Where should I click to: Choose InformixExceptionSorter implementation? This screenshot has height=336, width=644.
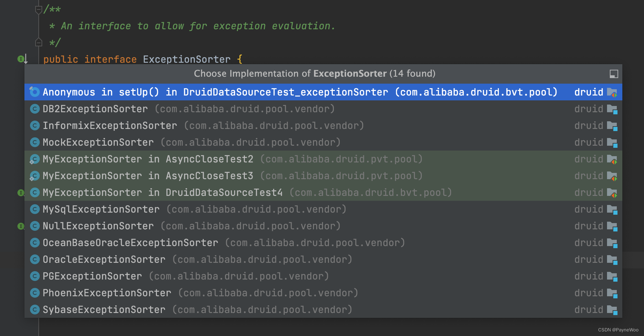pyautogui.click(x=323, y=125)
